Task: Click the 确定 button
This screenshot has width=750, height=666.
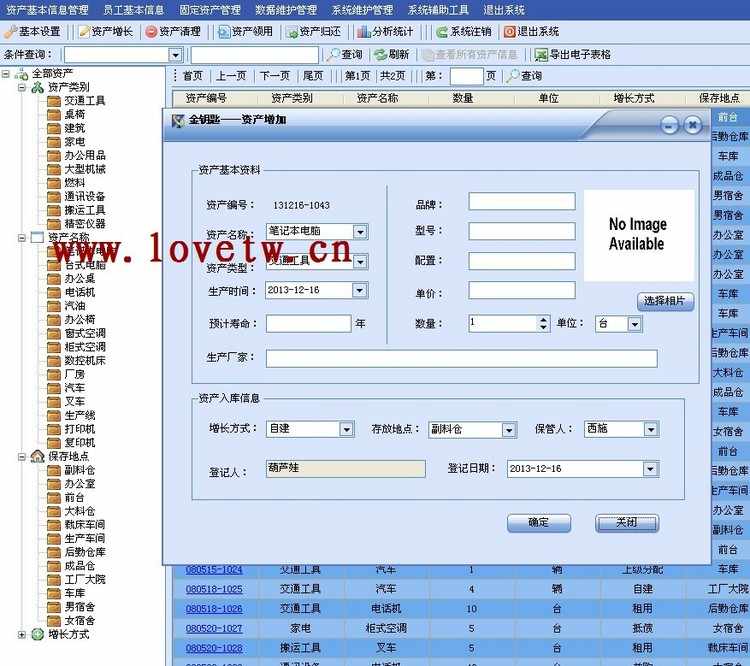Action: pyautogui.click(x=539, y=523)
